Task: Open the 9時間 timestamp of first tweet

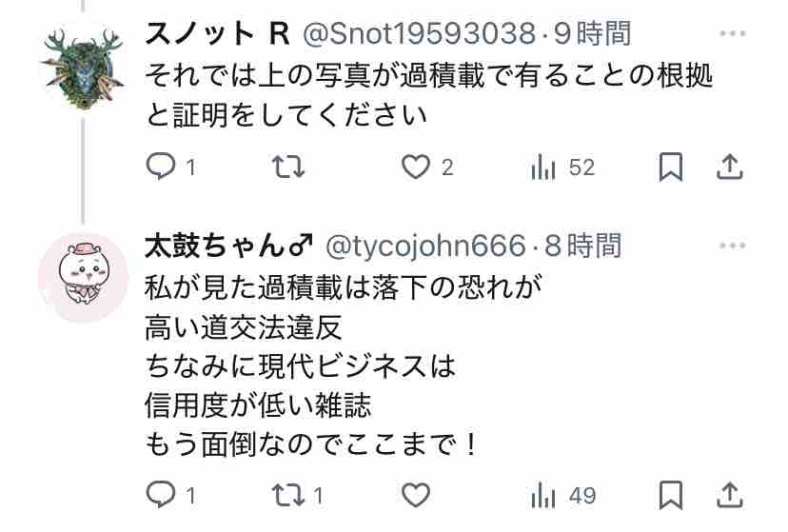Action: click(x=592, y=33)
